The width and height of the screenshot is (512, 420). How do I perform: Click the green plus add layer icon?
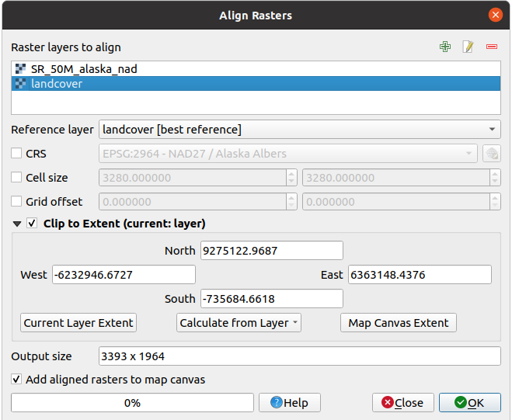point(445,47)
